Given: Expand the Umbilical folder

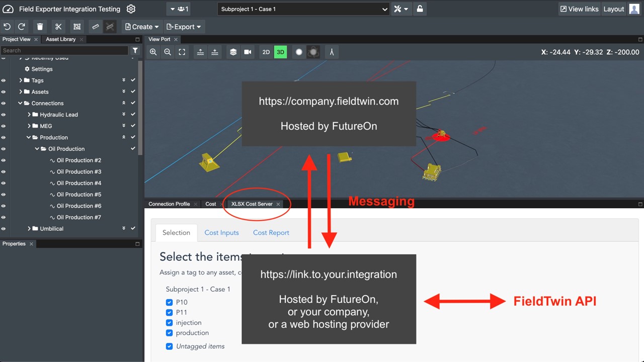Looking at the screenshot, I should (x=29, y=229).
